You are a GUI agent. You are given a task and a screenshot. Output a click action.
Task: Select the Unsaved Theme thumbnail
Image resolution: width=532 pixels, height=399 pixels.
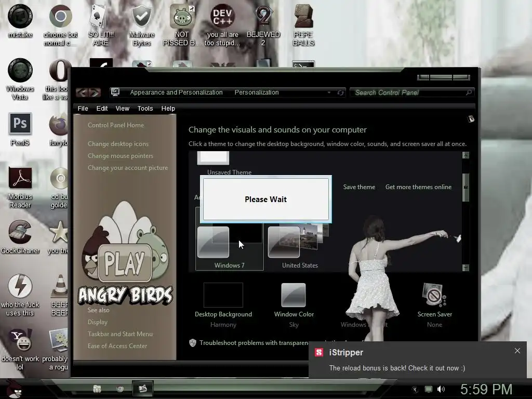click(224, 164)
